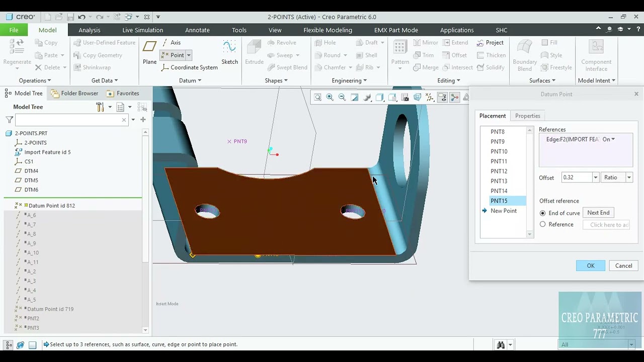Click the Windows switch icon in quick access toolbar
This screenshot has width=644, height=362.
click(x=128, y=17)
